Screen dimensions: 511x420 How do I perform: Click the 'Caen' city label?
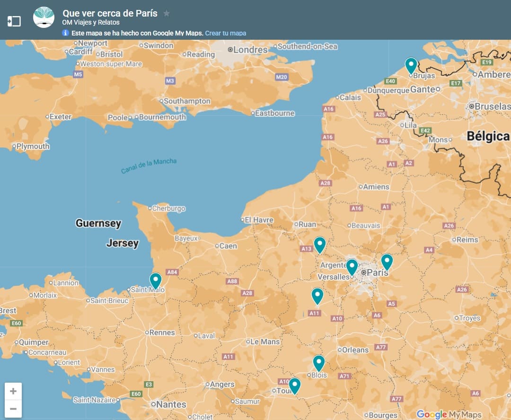click(228, 246)
